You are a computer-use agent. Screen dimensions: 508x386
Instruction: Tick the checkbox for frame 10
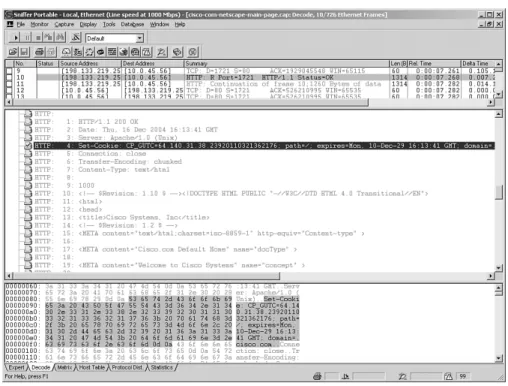point(9,77)
